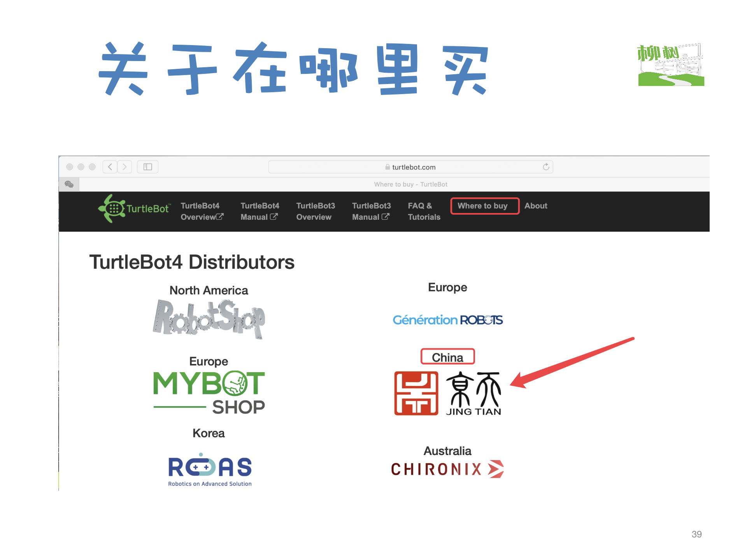The height and width of the screenshot is (560, 747).
Task: Visit the MYBOT SHOP distributor logo
Action: [x=209, y=393]
